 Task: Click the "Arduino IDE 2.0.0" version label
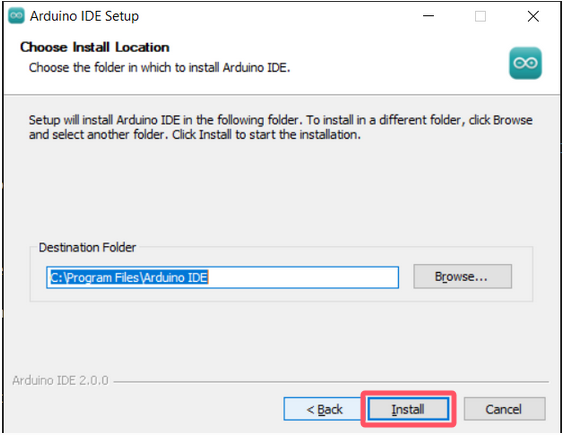click(60, 380)
